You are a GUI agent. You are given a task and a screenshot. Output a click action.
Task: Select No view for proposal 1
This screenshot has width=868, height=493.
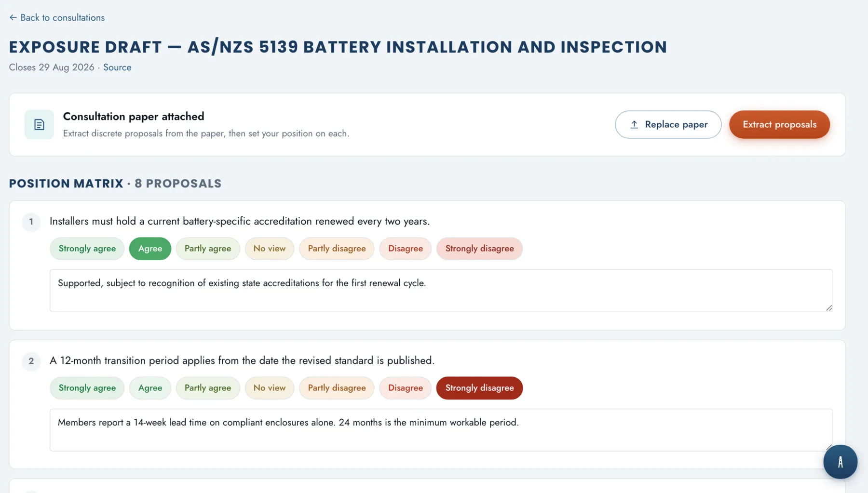click(x=270, y=249)
